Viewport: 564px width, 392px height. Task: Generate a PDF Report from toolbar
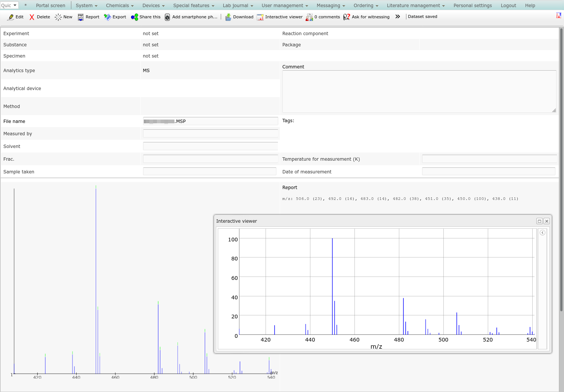click(81, 17)
